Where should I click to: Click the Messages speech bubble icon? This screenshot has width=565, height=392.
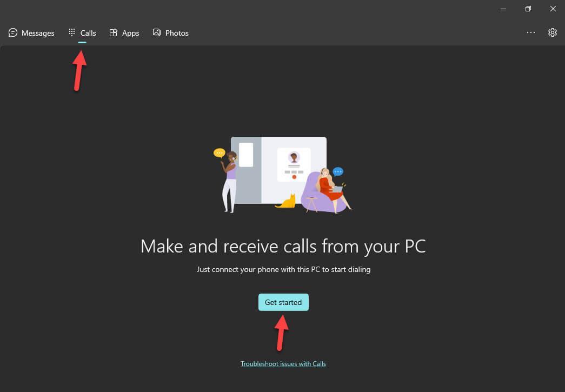tap(13, 33)
